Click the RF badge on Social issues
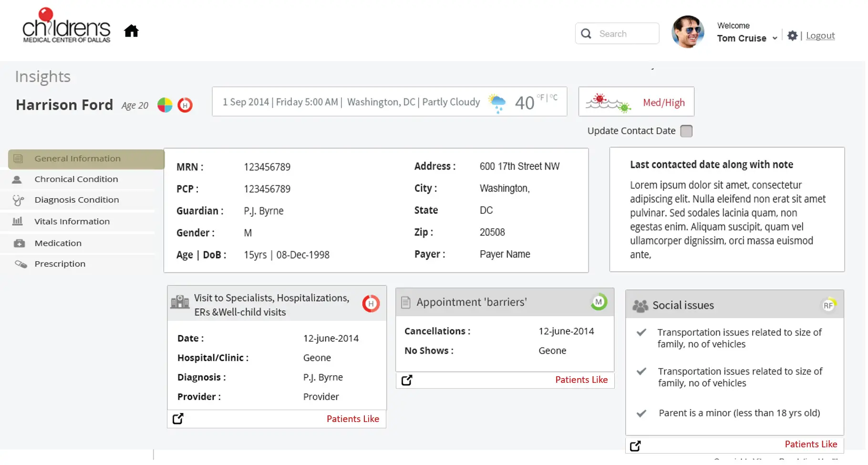 (x=828, y=305)
